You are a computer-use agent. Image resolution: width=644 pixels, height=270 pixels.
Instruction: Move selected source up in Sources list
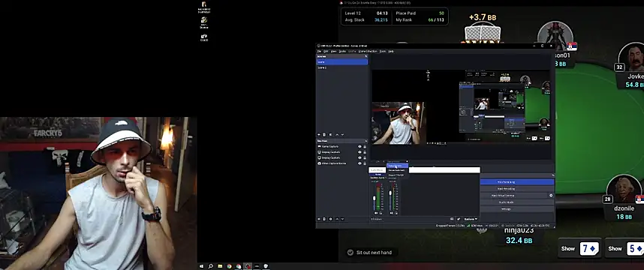pos(337,219)
